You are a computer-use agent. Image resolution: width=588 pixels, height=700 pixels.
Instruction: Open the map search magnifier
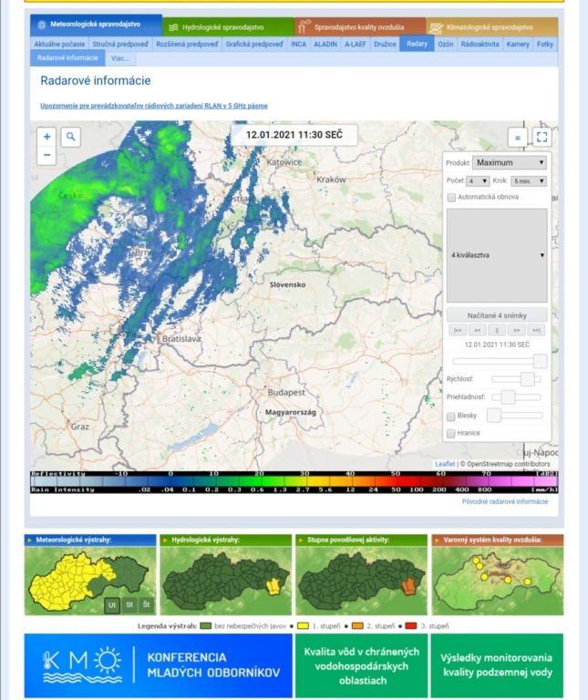[x=69, y=137]
